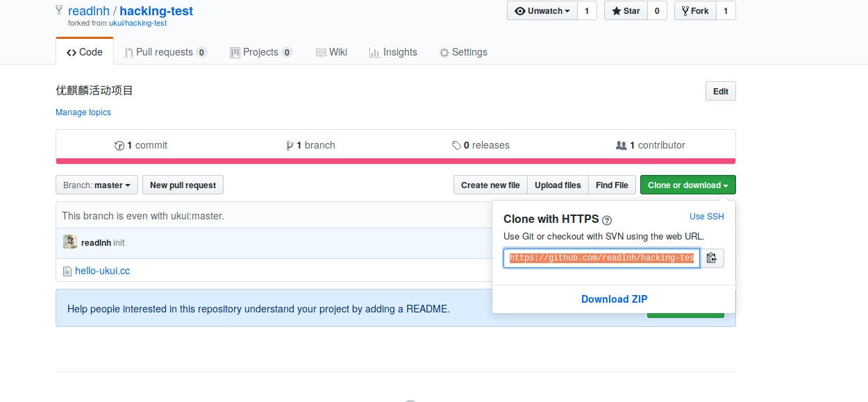Open the Settings tab
This screenshot has width=868, height=402.
463,52
